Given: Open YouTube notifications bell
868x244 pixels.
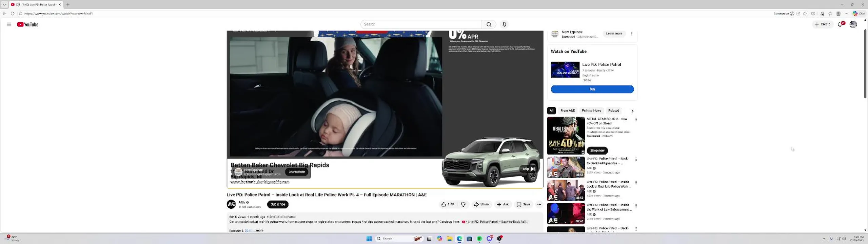Looking at the screenshot, I should (x=841, y=24).
